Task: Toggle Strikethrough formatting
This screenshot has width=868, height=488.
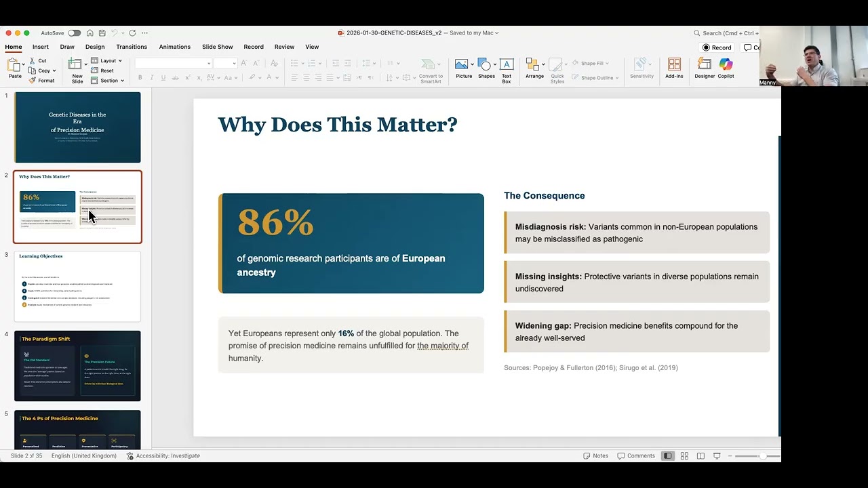Action: tap(175, 78)
